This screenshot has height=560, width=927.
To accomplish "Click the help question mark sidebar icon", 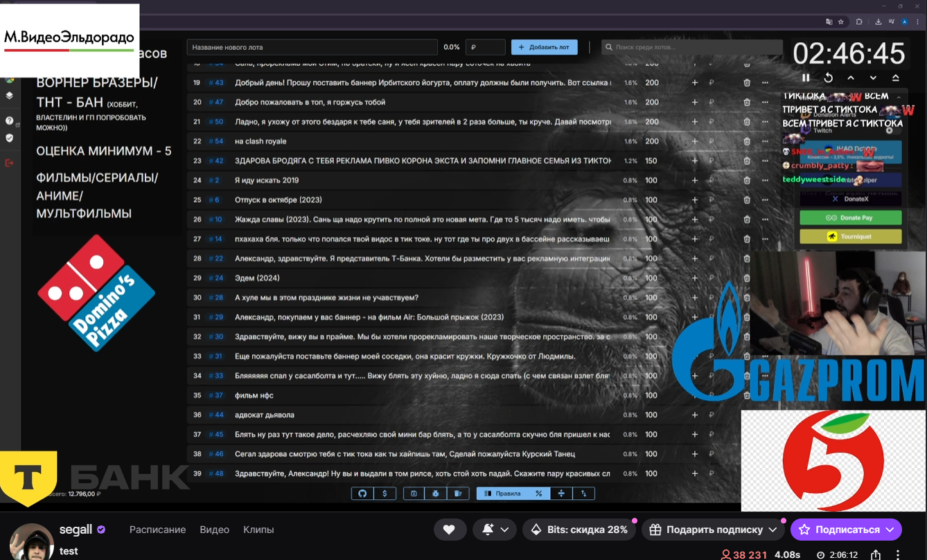I will (x=9, y=120).
